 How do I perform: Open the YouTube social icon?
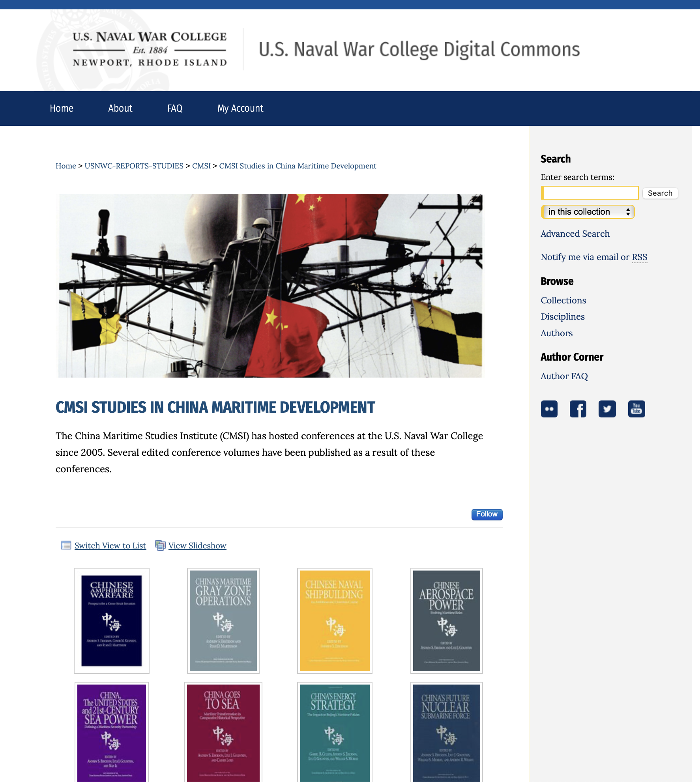636,409
